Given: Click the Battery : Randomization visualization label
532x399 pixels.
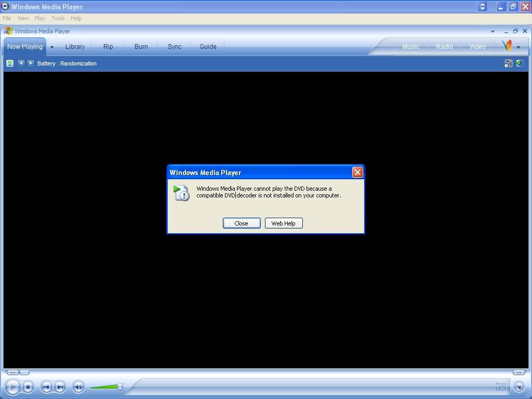Looking at the screenshot, I should (x=67, y=63).
